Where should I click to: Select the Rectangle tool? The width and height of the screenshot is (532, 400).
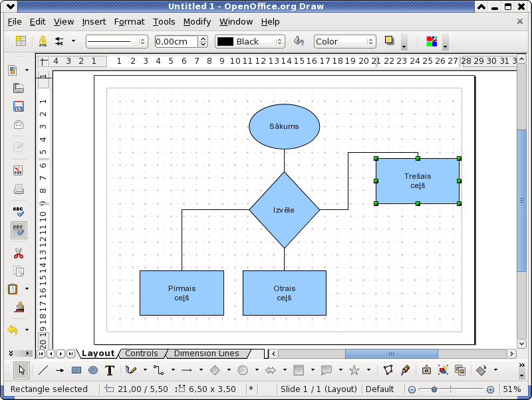pos(76,370)
